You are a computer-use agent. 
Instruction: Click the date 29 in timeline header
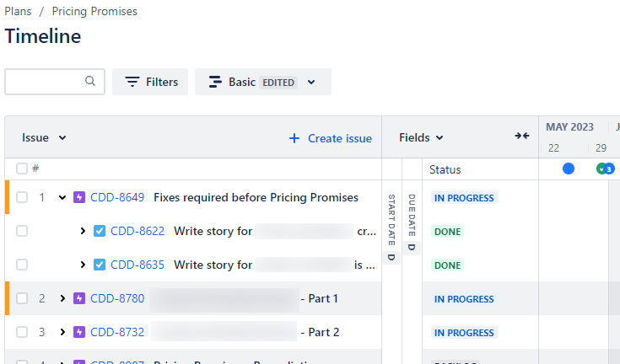pos(601,148)
